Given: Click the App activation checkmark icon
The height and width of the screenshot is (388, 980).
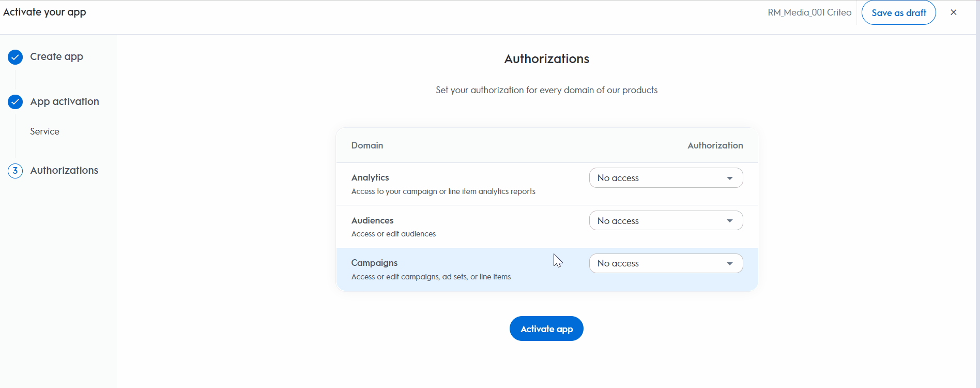Looking at the screenshot, I should (16, 102).
